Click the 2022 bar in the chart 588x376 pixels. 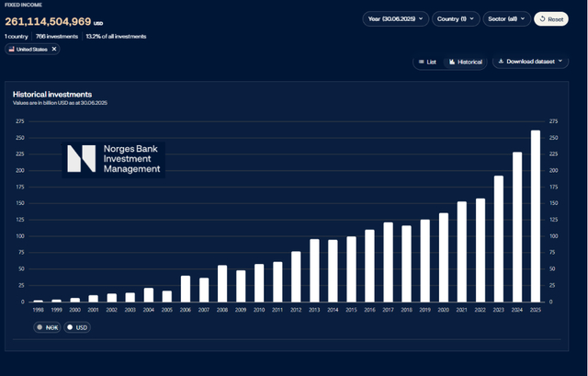click(481, 250)
